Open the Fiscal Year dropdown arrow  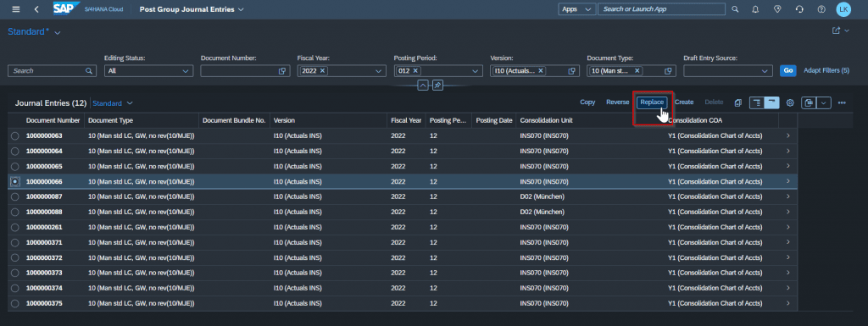coord(379,71)
